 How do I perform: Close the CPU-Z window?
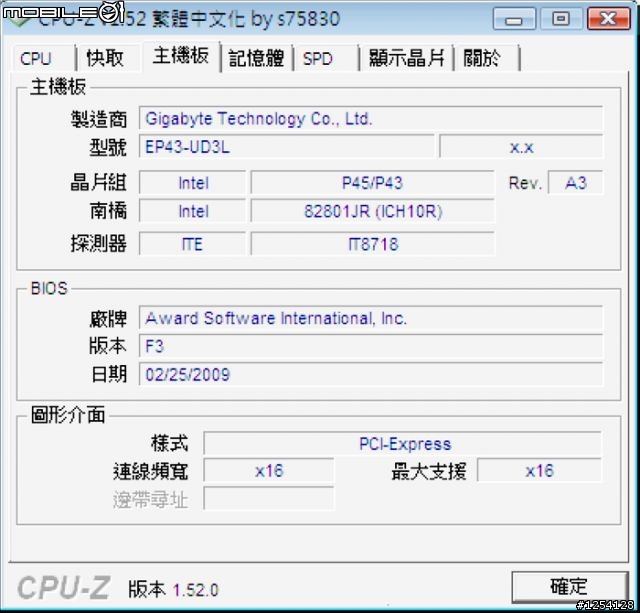[x=608, y=19]
